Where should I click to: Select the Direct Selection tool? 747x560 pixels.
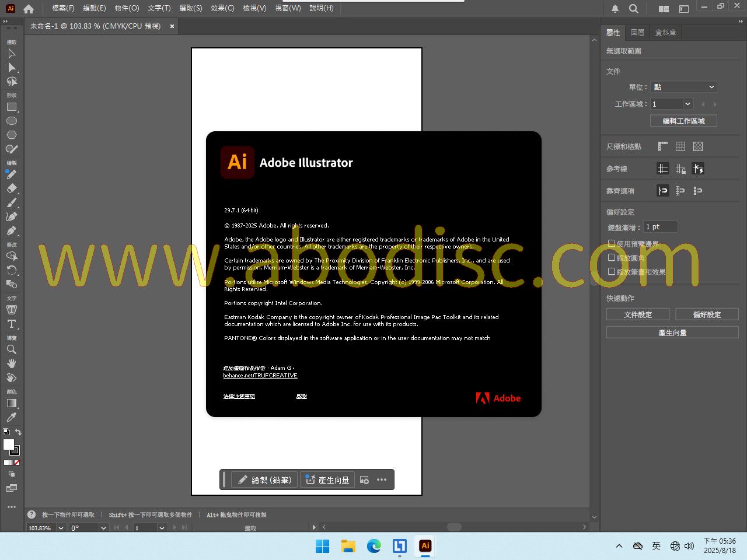tap(11, 68)
